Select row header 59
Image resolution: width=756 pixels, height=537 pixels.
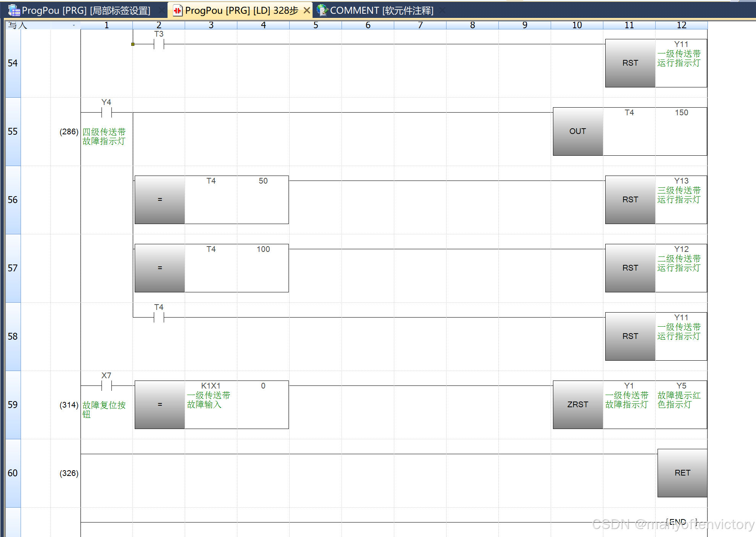point(13,405)
